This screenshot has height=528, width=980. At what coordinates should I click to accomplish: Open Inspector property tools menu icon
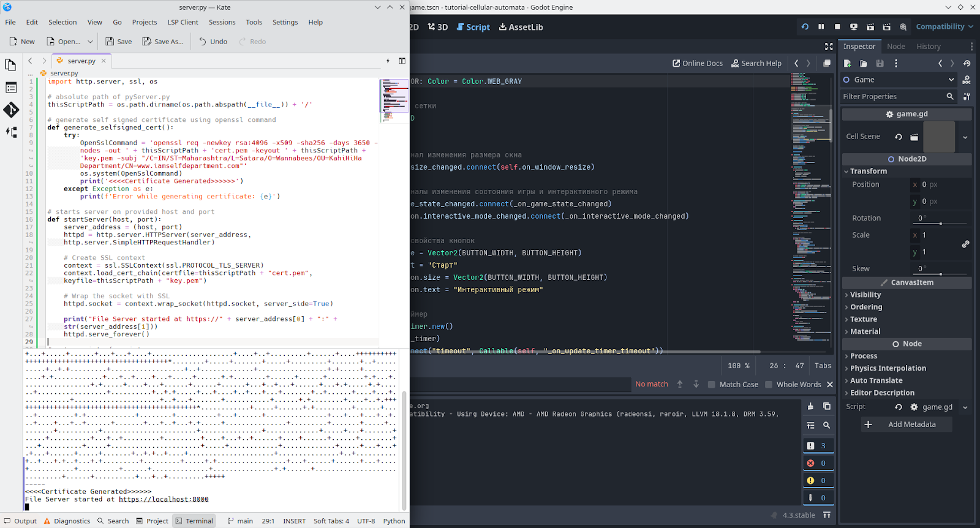tap(967, 96)
